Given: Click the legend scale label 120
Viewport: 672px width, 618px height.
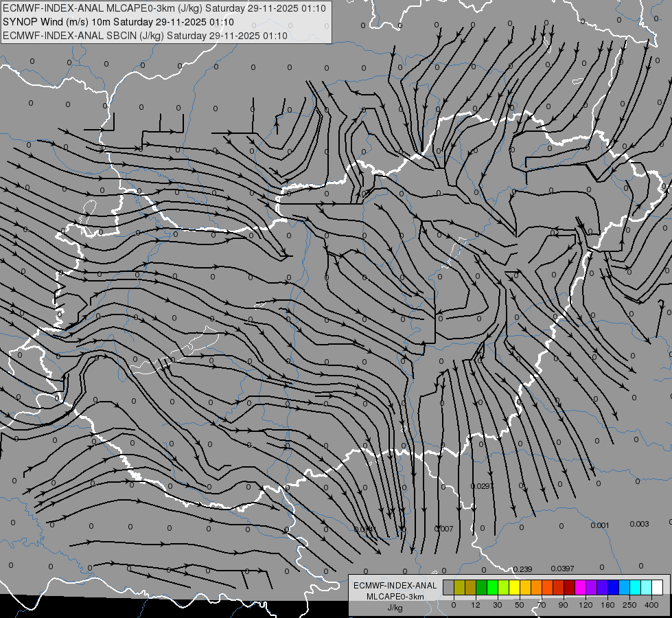Looking at the screenshot, I should point(586,605).
